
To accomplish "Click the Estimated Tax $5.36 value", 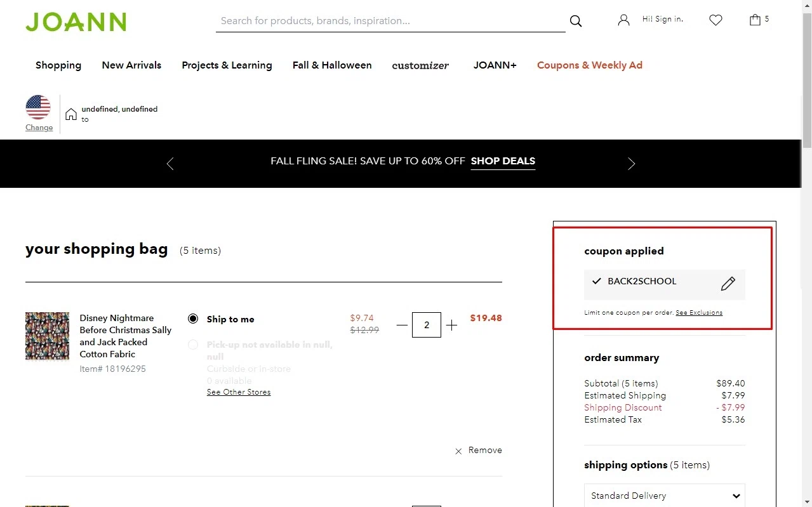I will pyautogui.click(x=733, y=419).
